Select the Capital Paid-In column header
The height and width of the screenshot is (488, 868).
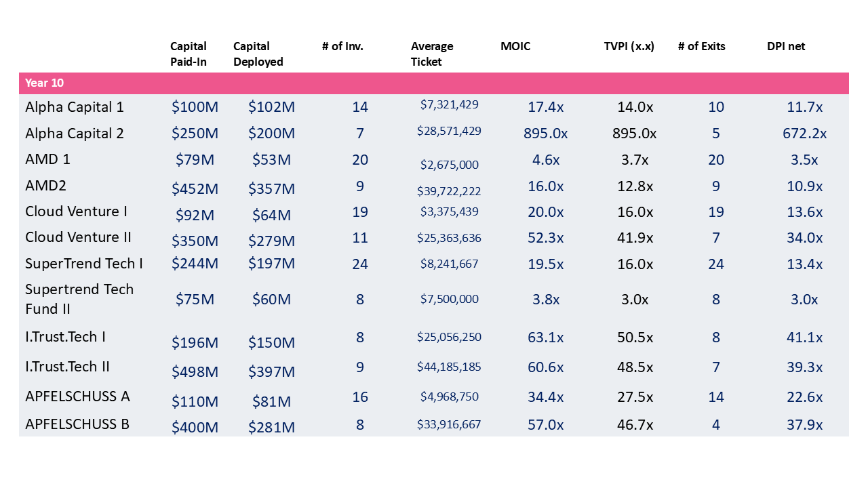click(189, 54)
